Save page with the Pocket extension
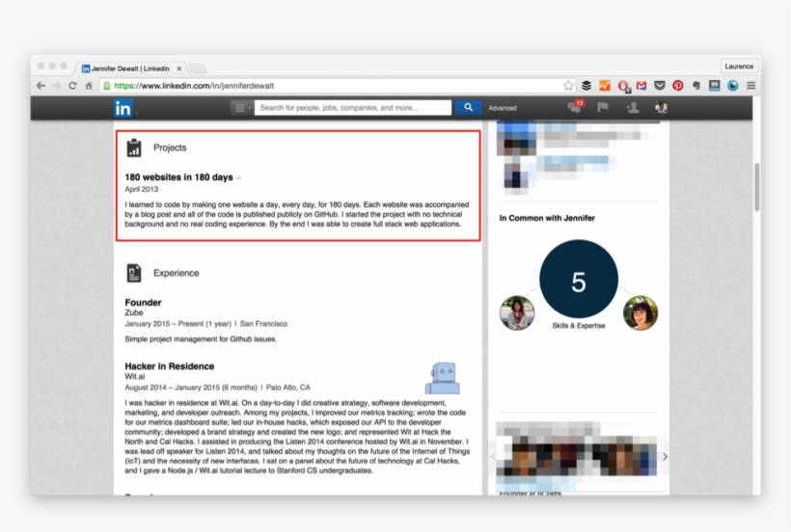 pos(660,86)
